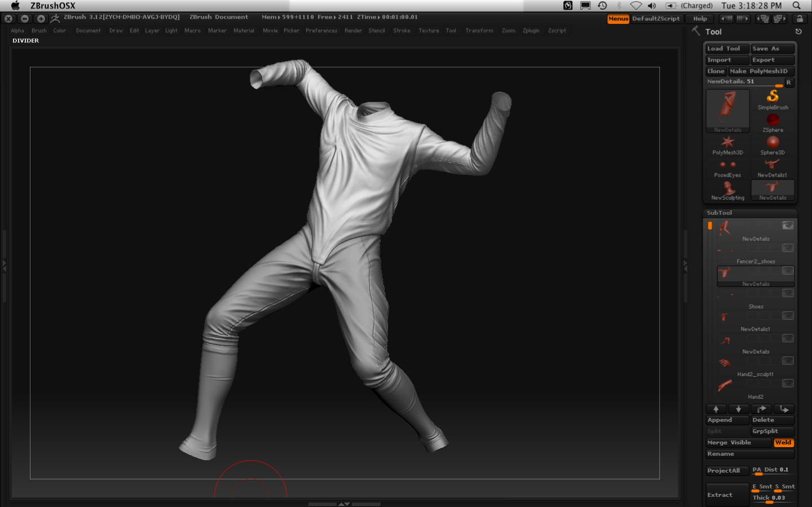
Task: Click the curved down-right arrow subtool button
Action: [784, 409]
